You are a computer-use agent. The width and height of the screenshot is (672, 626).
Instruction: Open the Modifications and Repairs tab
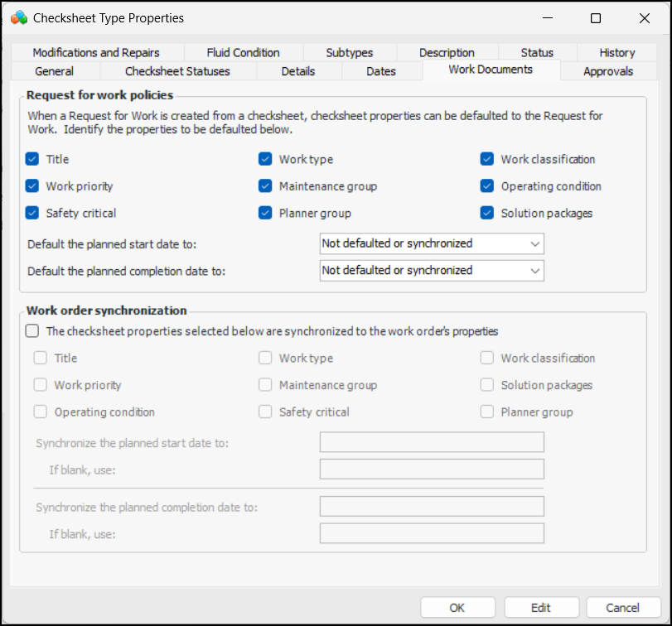tap(96, 52)
